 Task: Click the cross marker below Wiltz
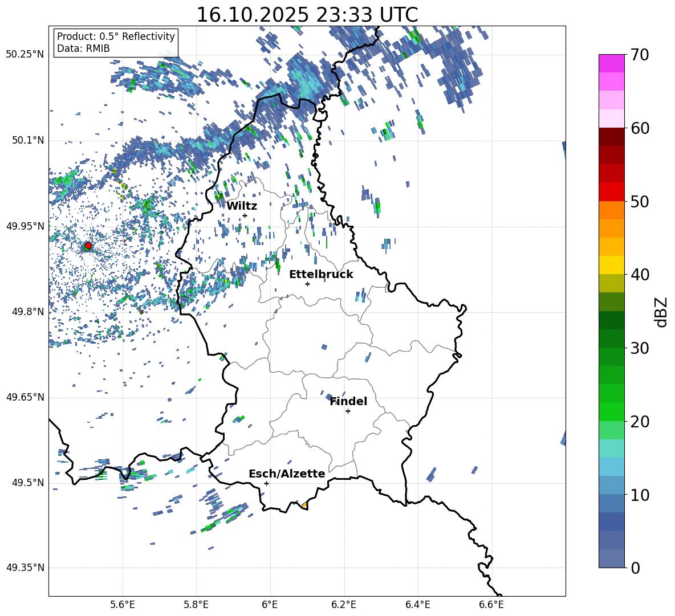point(245,215)
